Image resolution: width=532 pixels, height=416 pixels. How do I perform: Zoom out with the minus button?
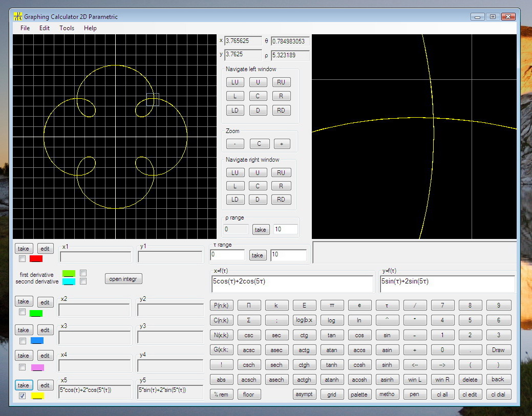click(235, 144)
